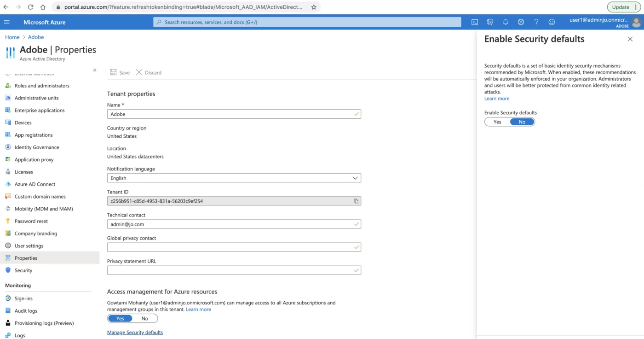Click Manage Security defaults link
644x339 pixels.
click(x=135, y=333)
